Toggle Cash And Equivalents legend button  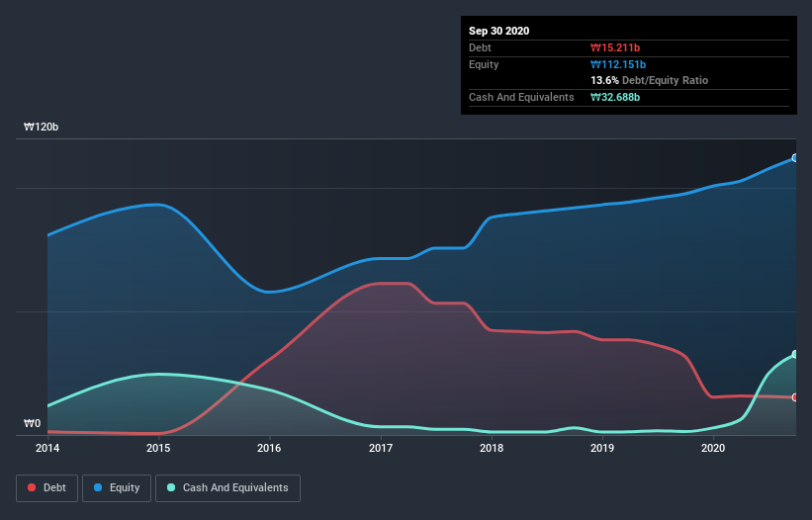point(227,488)
